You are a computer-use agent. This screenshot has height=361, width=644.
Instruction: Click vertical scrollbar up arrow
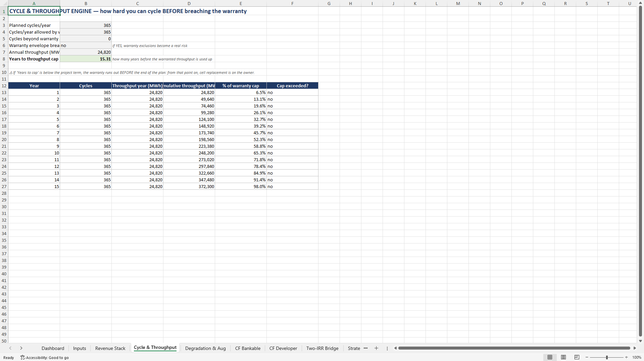(x=640, y=3)
